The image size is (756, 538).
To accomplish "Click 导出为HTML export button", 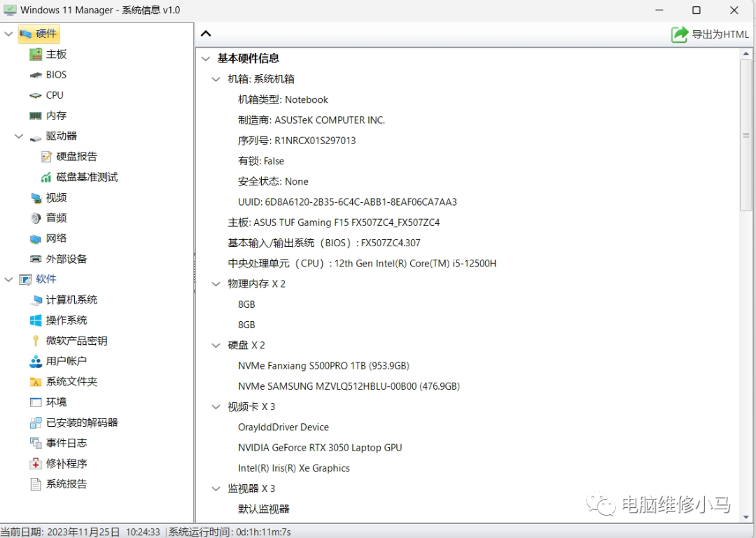I will (710, 34).
